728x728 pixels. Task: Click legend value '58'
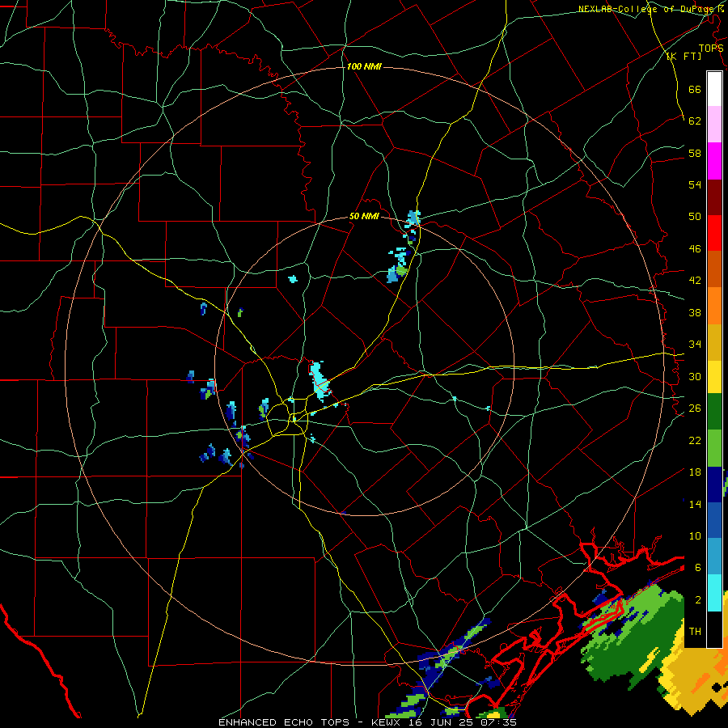coord(695,153)
